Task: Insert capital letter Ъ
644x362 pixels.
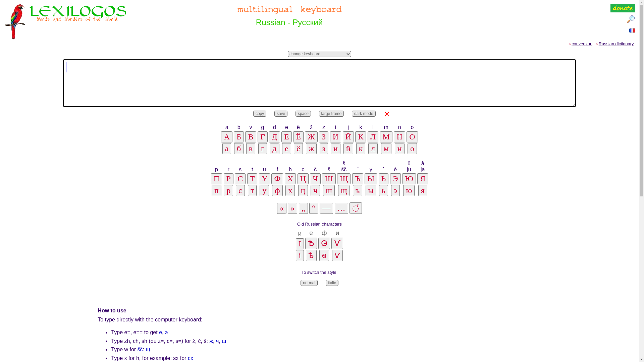Action: 358,179
